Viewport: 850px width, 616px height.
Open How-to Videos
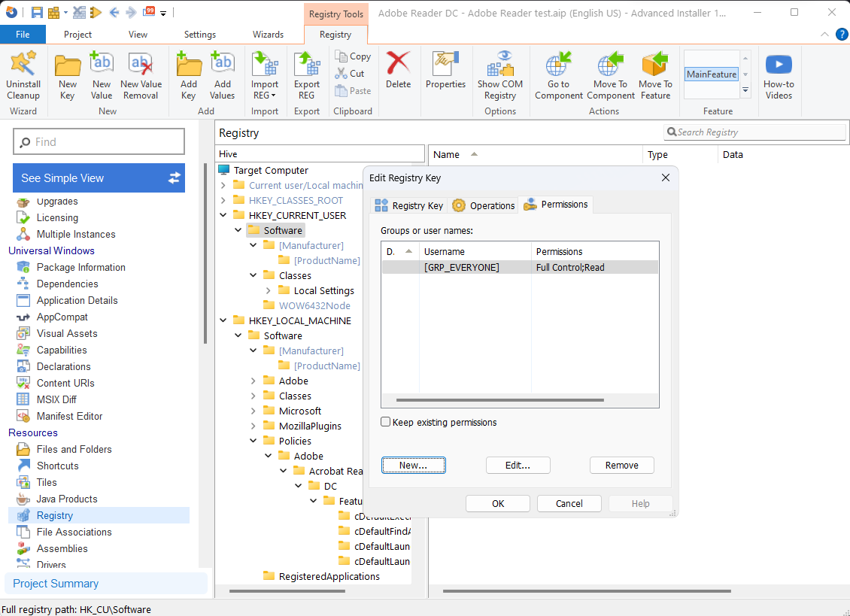coord(779,76)
